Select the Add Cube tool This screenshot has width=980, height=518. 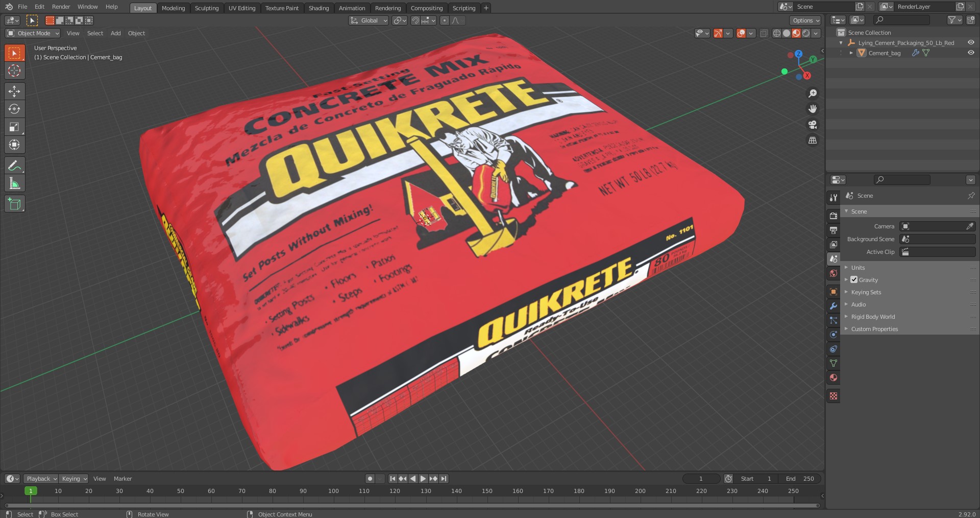(x=14, y=204)
